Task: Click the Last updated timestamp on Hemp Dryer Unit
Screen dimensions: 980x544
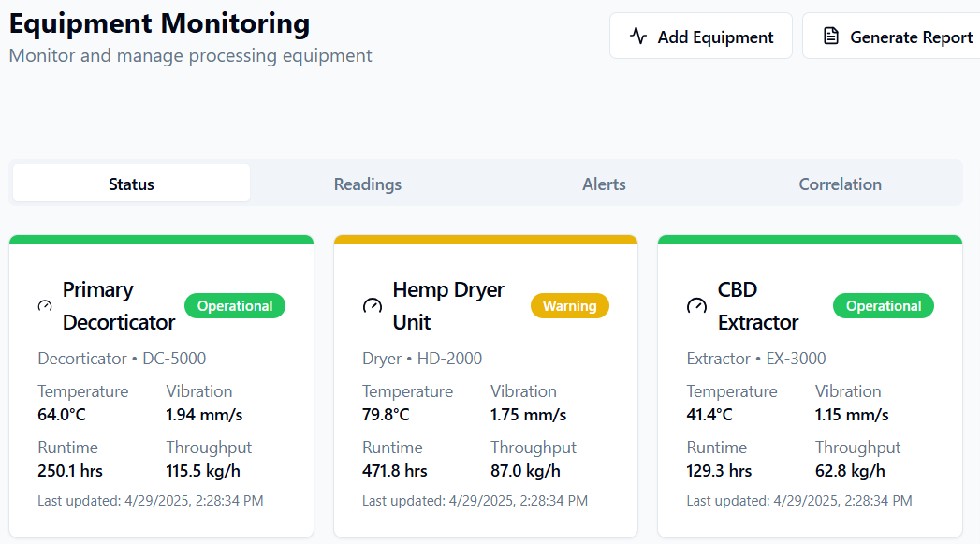Action: pos(475,501)
